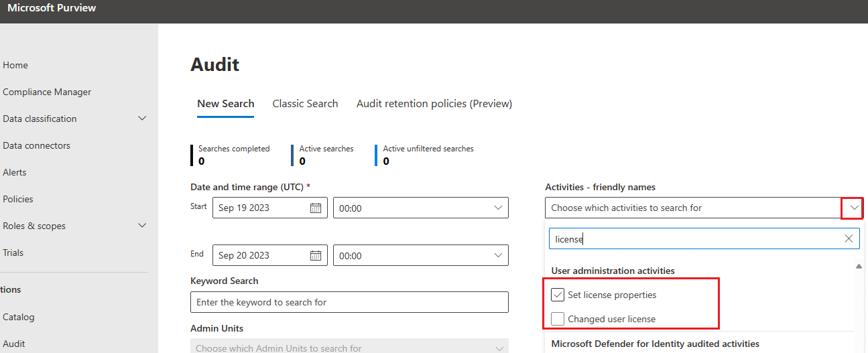
Task: Click 'Microsoft Defender for Identity audited activities' heading
Action: [x=655, y=344]
